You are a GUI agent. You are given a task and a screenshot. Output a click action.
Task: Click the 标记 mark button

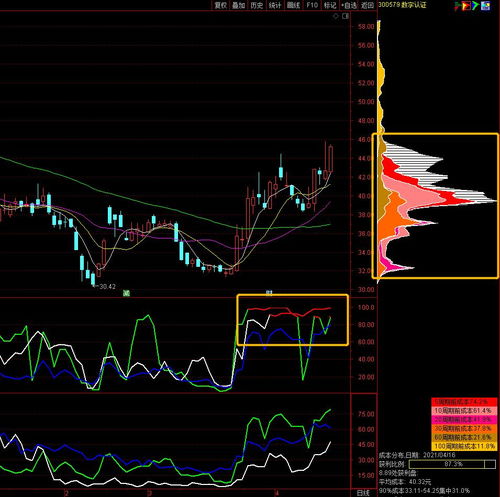(330, 5)
